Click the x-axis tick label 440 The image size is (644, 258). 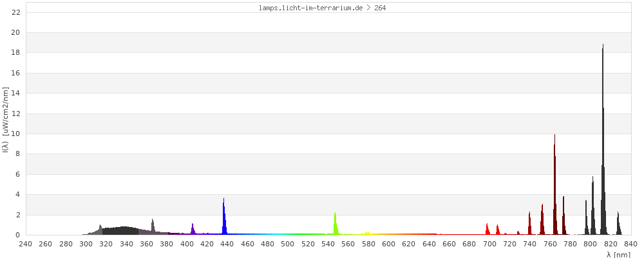[x=227, y=244]
